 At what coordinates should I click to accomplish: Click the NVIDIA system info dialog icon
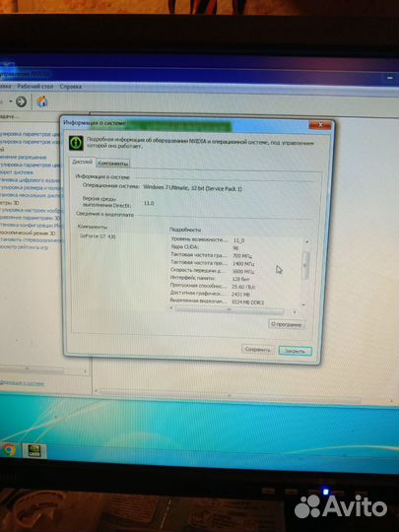tap(76, 143)
